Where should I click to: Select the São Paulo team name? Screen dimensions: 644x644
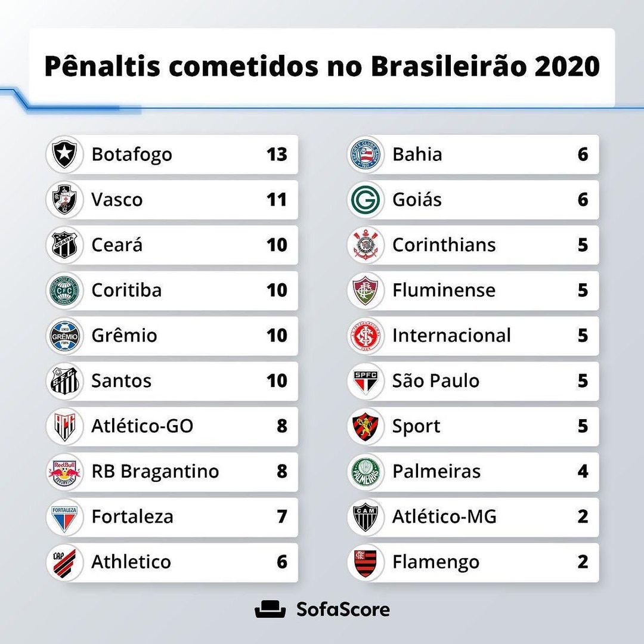pyautogui.click(x=435, y=381)
